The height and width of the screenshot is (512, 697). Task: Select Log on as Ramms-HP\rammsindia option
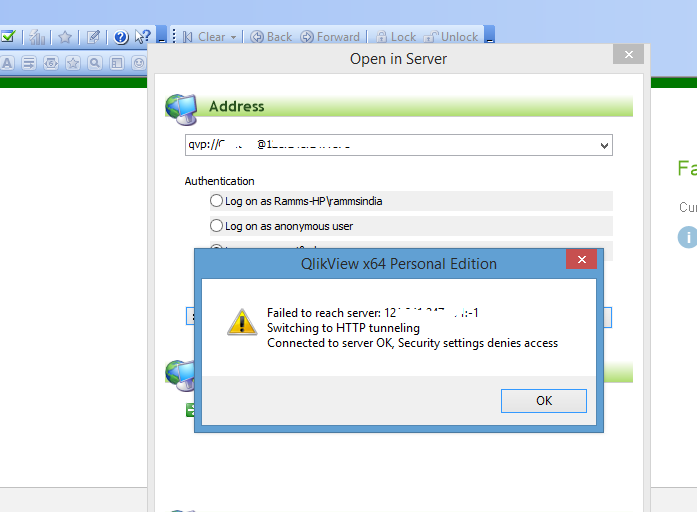(217, 201)
